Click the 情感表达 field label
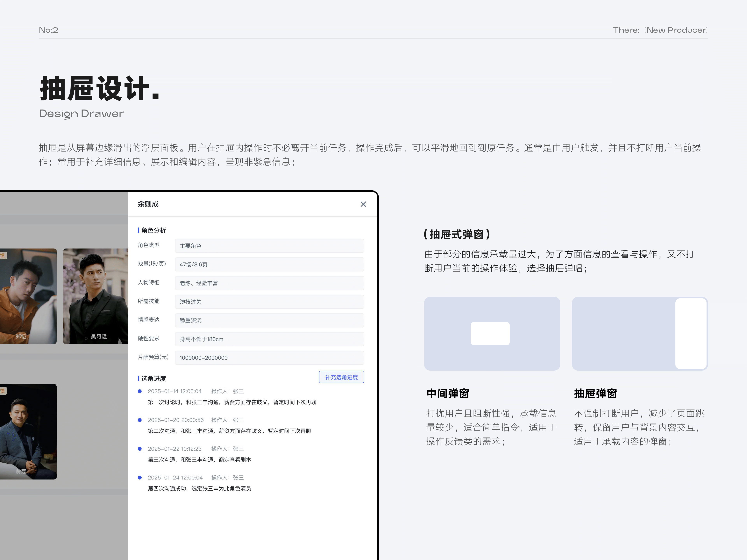747x560 pixels. [x=149, y=320]
